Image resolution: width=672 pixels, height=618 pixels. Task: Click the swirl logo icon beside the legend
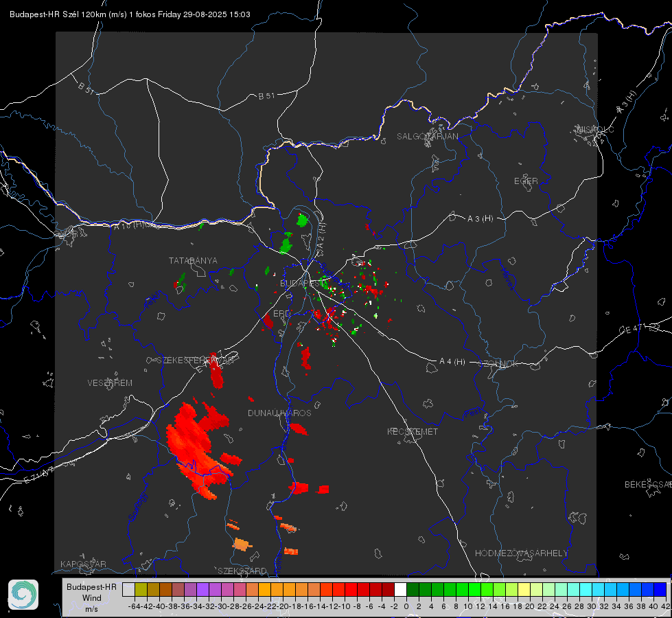[x=23, y=595]
